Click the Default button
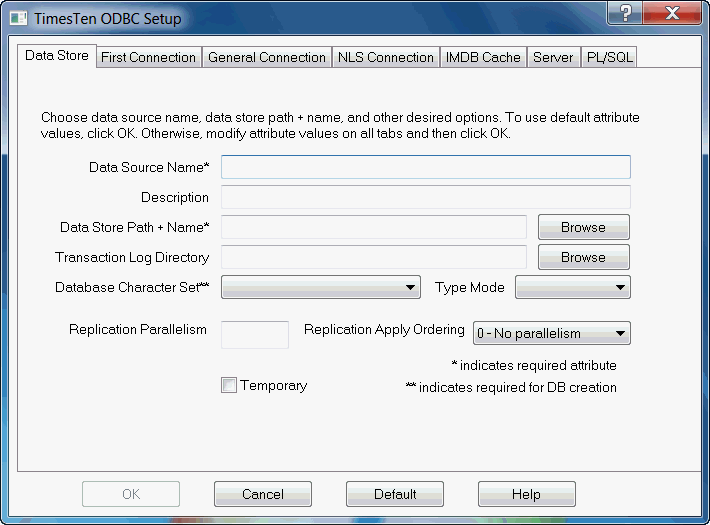 click(395, 494)
